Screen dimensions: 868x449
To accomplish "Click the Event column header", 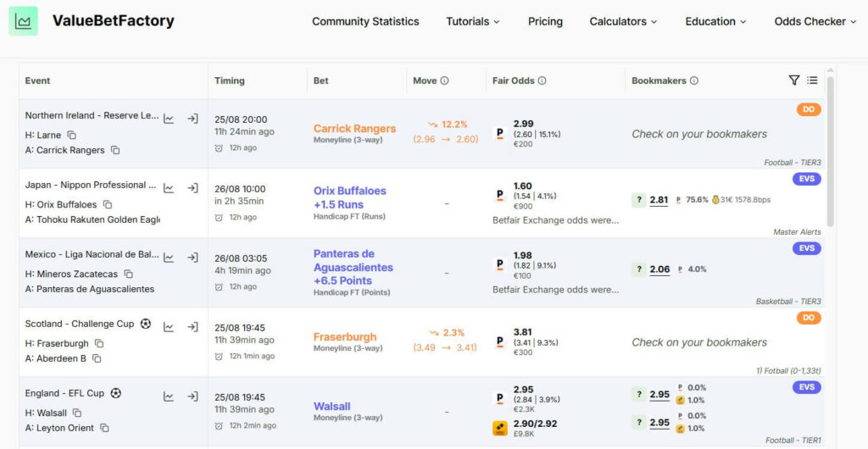I will (37, 80).
